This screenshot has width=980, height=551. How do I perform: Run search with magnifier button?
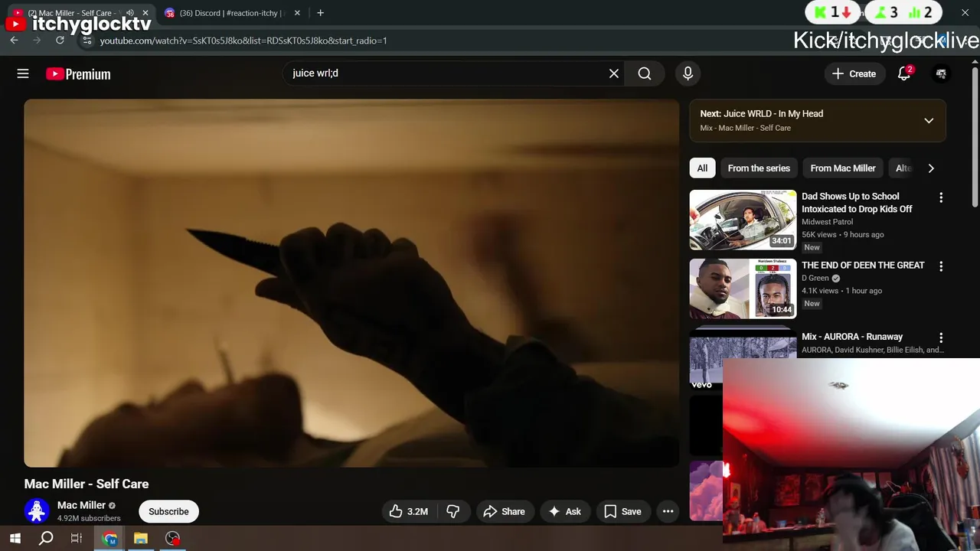click(645, 73)
